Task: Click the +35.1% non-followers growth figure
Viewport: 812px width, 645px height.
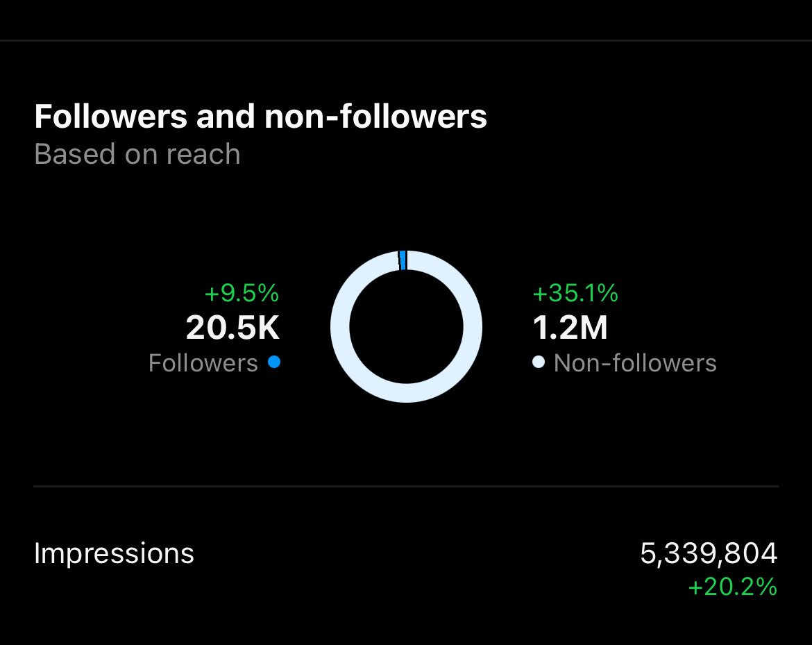Action: (x=575, y=293)
